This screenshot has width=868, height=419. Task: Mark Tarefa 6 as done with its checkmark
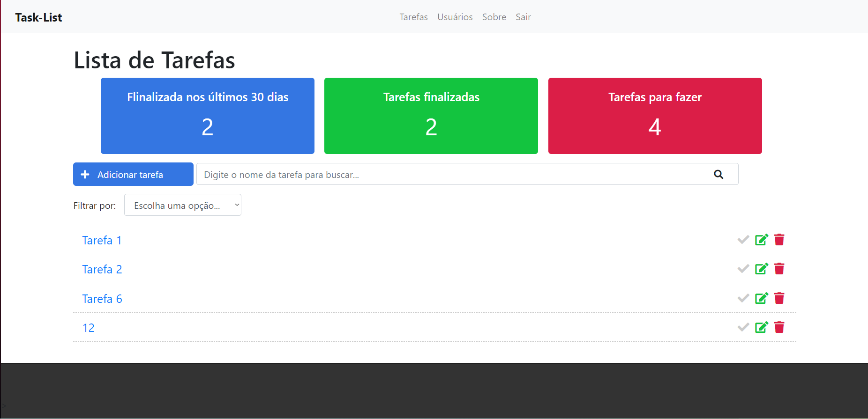pyautogui.click(x=743, y=298)
